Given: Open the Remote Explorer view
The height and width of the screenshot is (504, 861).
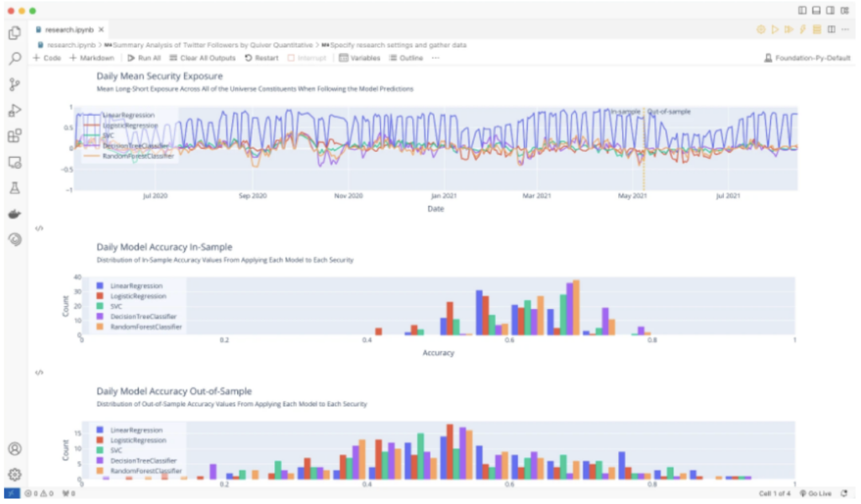Looking at the screenshot, I should point(14,162).
